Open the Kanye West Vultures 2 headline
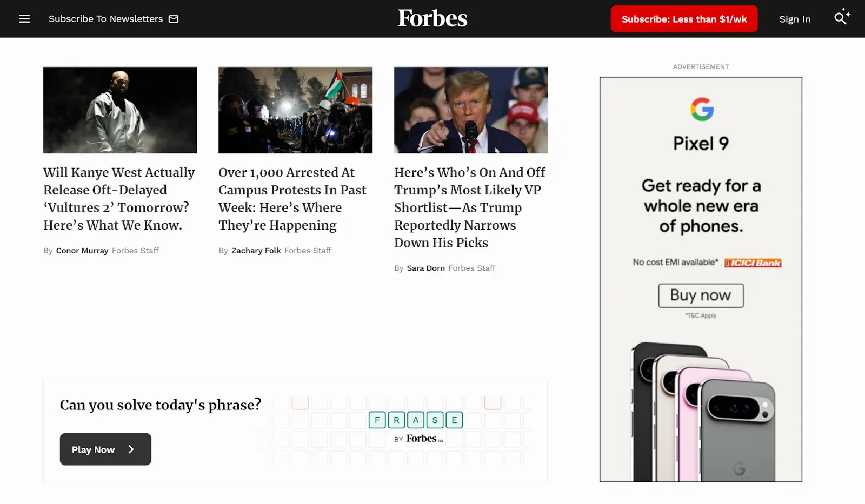This screenshot has width=865, height=504. tap(119, 199)
